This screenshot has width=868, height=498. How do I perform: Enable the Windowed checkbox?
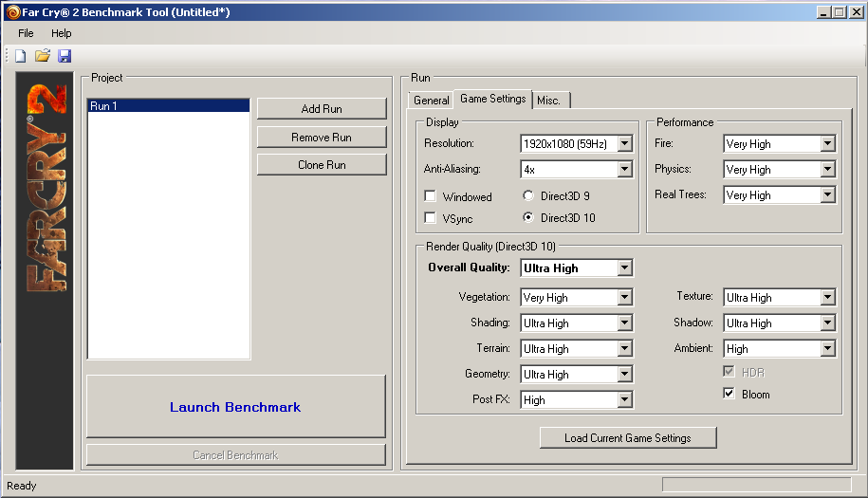click(430, 195)
